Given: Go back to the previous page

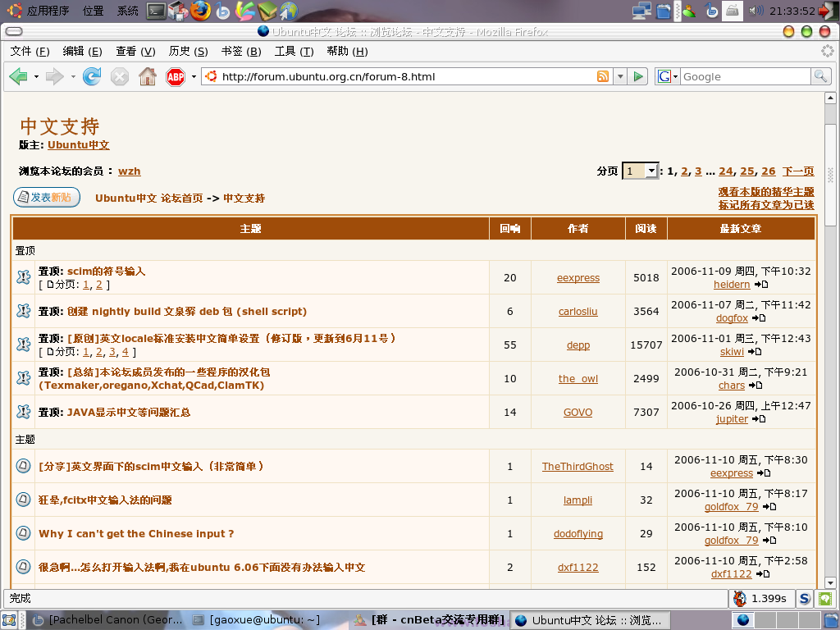Looking at the screenshot, I should click(x=19, y=76).
